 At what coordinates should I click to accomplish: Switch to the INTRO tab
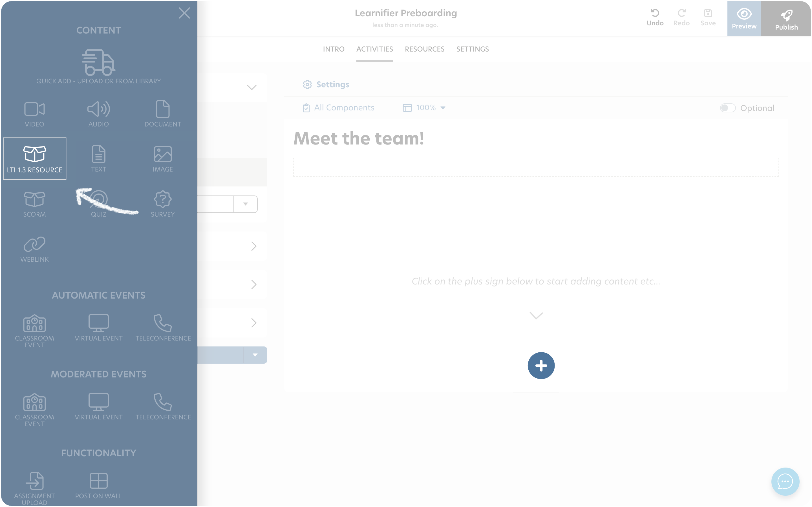pyautogui.click(x=333, y=49)
